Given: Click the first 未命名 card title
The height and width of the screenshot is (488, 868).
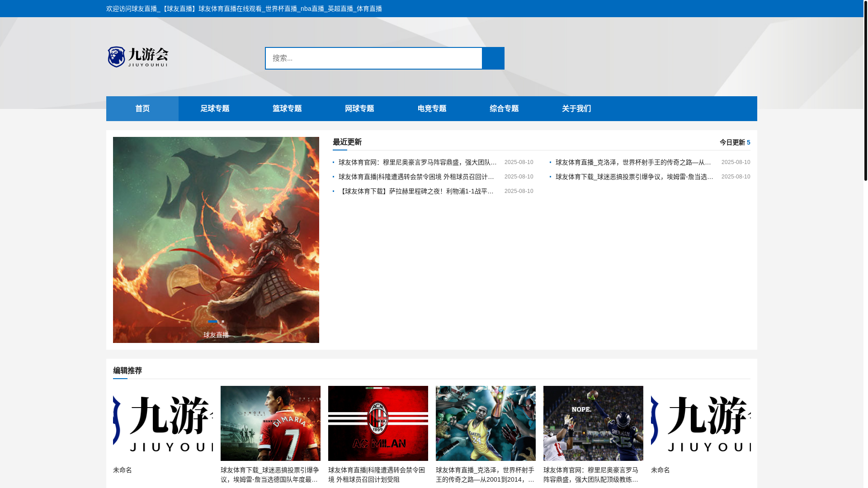Looking at the screenshot, I should (123, 470).
